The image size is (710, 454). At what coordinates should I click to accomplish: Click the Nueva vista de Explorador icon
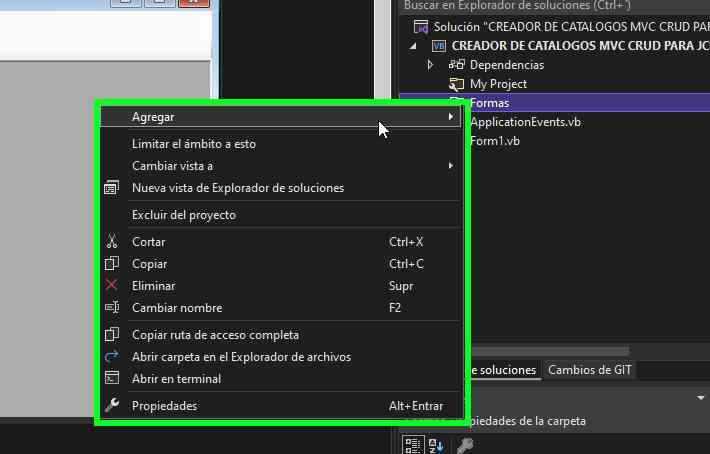(x=112, y=188)
